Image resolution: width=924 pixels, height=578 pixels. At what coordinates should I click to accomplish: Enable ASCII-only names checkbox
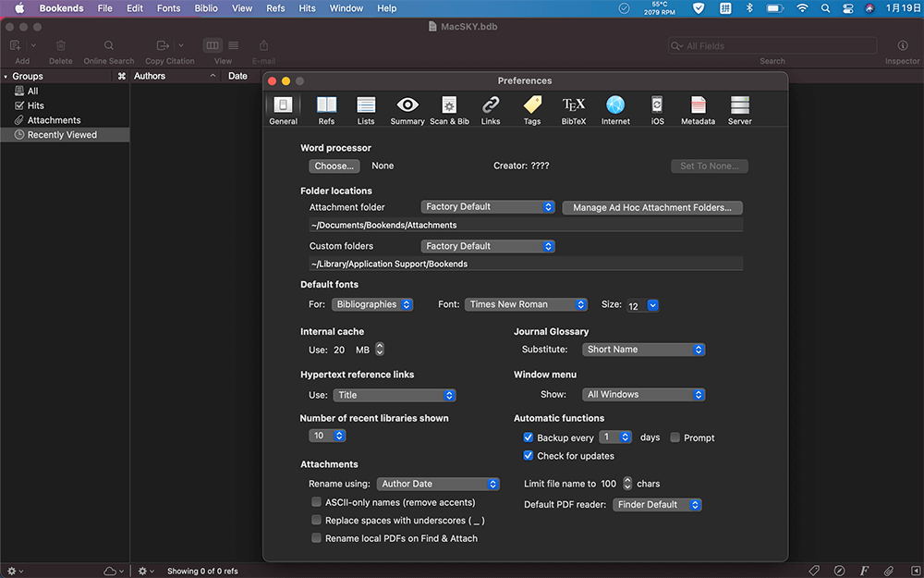pos(316,502)
